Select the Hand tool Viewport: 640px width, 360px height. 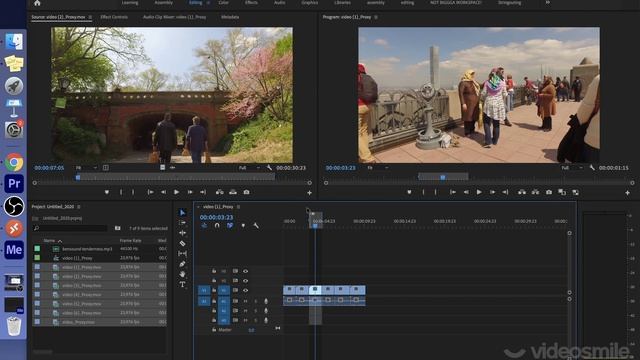(x=182, y=274)
